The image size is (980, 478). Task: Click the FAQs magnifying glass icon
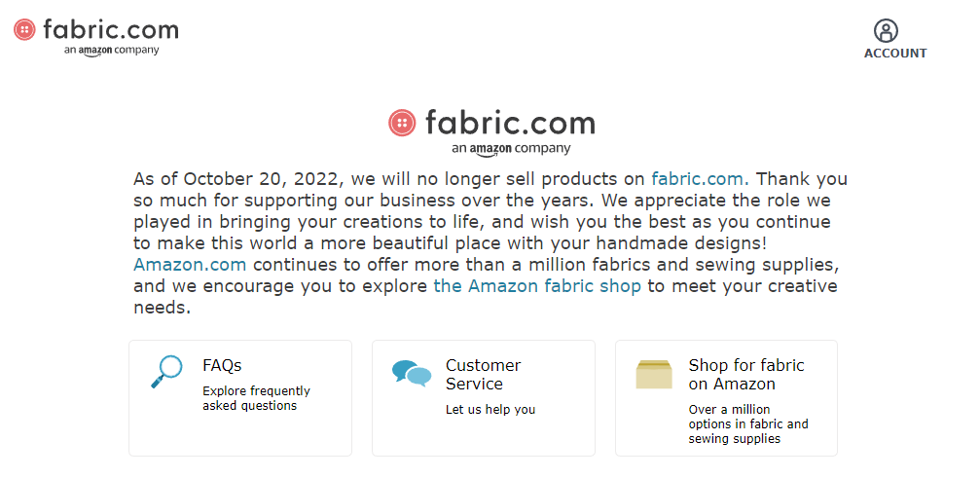[166, 372]
